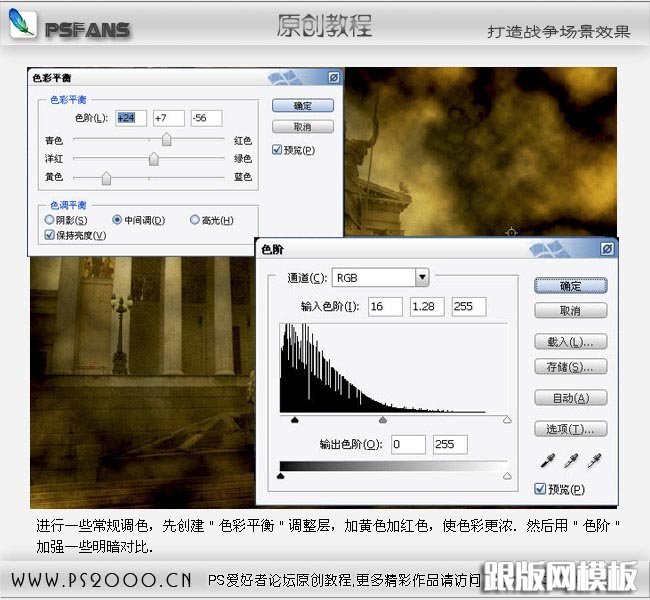Select the 阴影 shadows radio button
The width and height of the screenshot is (650, 600).
(x=50, y=220)
